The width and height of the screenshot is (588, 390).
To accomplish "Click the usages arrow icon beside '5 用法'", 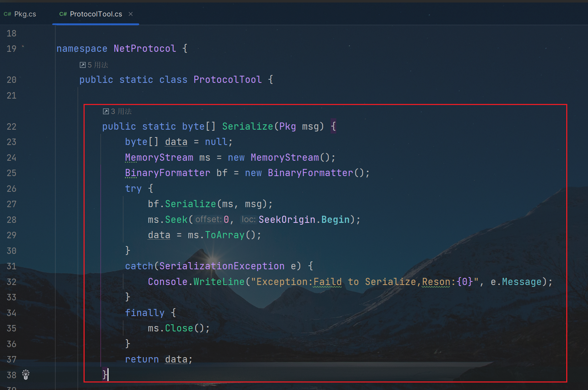I will point(82,65).
